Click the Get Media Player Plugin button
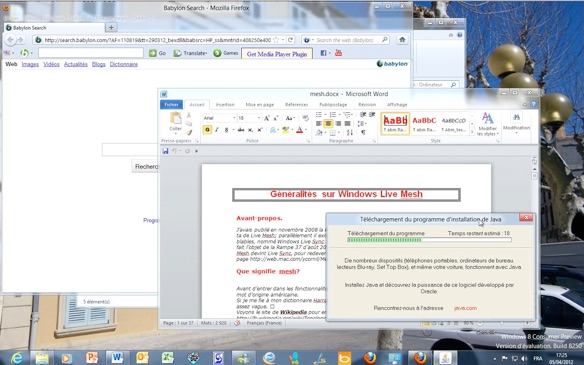This screenshot has width=584, height=365. pos(277,54)
